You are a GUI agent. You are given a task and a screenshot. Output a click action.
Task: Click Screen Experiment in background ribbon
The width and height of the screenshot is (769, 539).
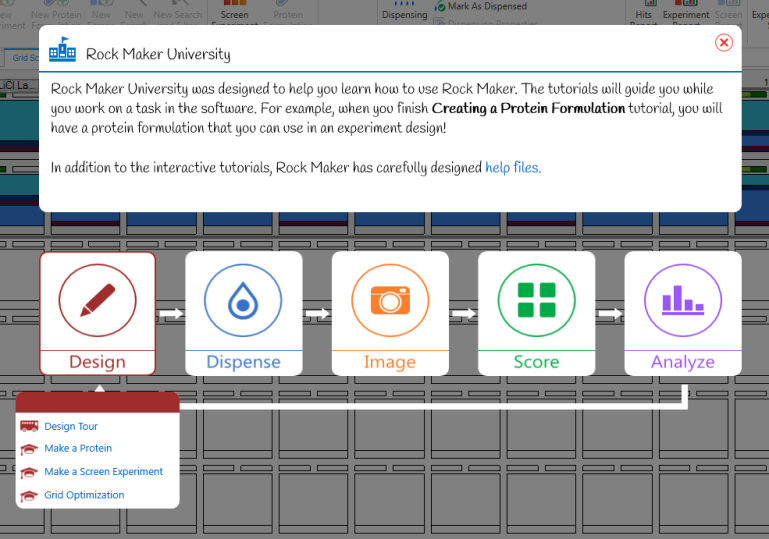tap(234, 12)
